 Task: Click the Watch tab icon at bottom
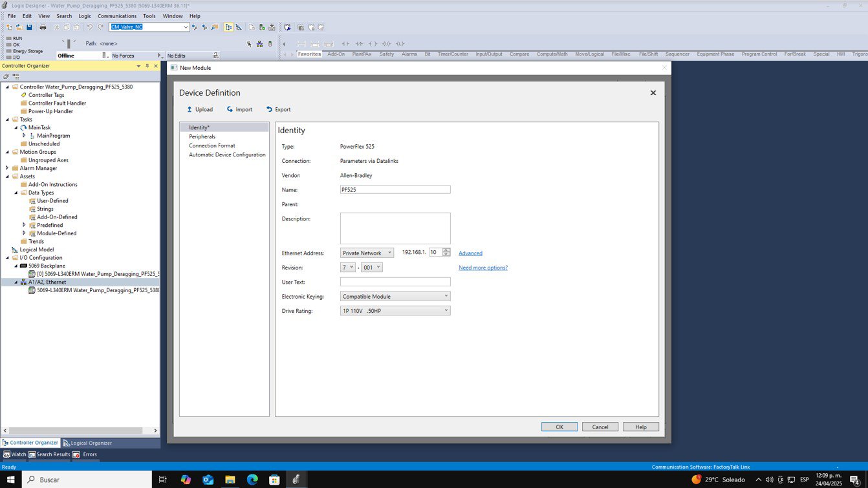[7, 454]
